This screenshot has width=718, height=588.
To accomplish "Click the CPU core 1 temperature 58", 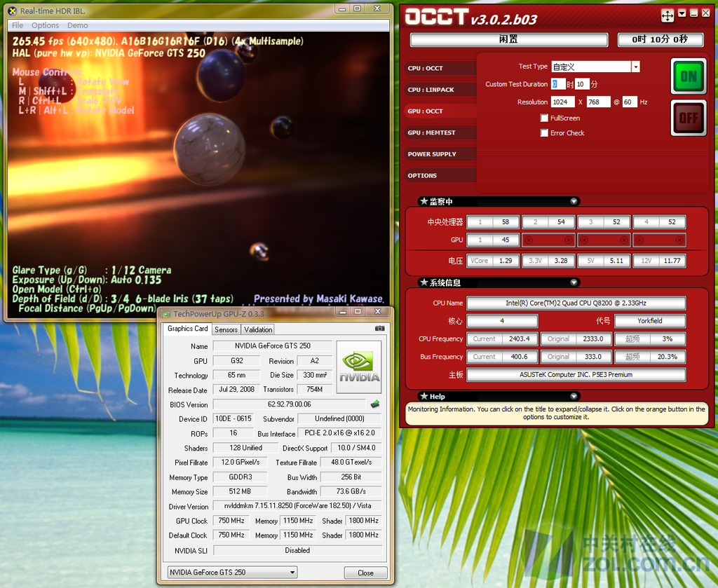I will [x=506, y=222].
